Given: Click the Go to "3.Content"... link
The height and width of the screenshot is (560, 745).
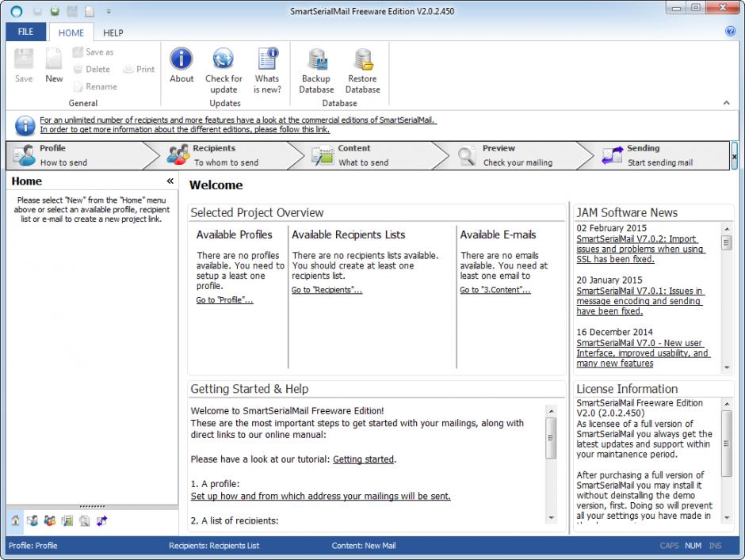Looking at the screenshot, I should point(495,290).
